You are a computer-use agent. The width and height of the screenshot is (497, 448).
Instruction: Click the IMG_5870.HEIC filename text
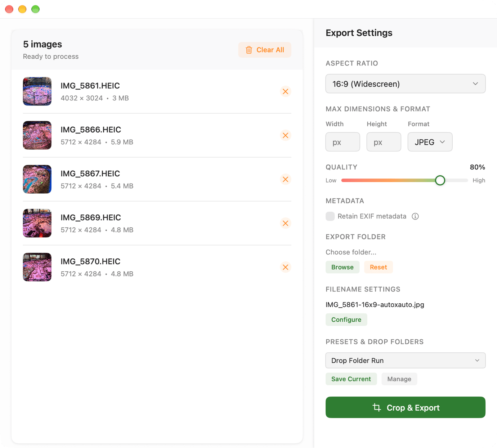[x=90, y=261]
